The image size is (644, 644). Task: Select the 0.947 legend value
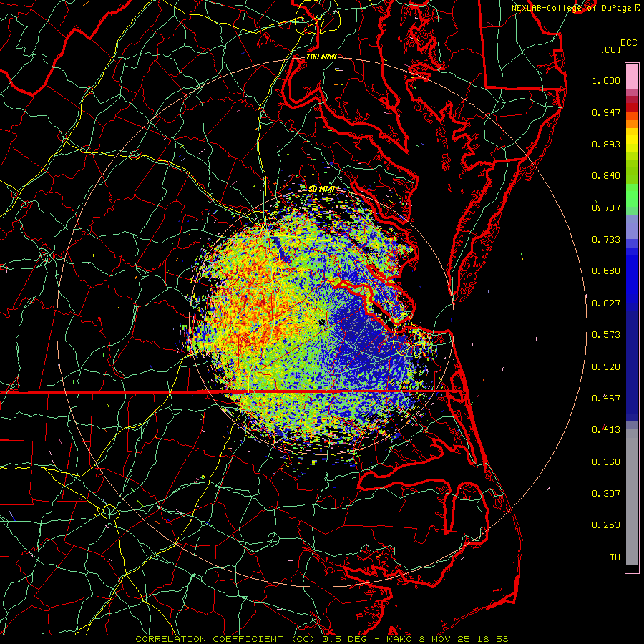click(606, 112)
